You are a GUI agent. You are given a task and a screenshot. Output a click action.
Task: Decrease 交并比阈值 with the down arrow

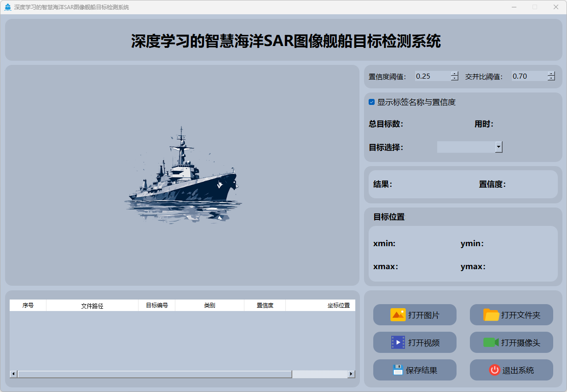[x=551, y=79]
